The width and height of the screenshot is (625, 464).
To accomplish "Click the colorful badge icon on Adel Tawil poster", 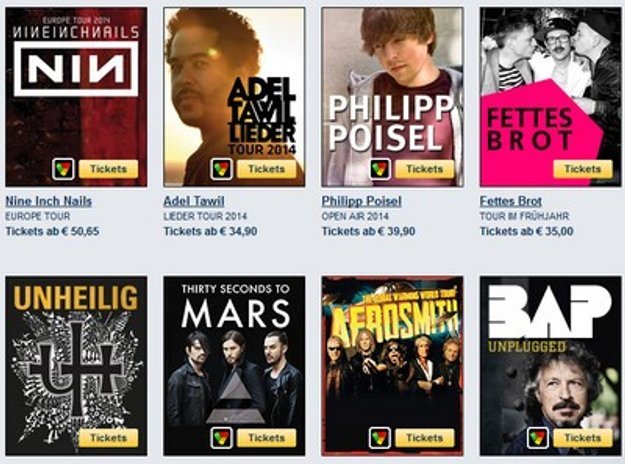I will tap(221, 169).
